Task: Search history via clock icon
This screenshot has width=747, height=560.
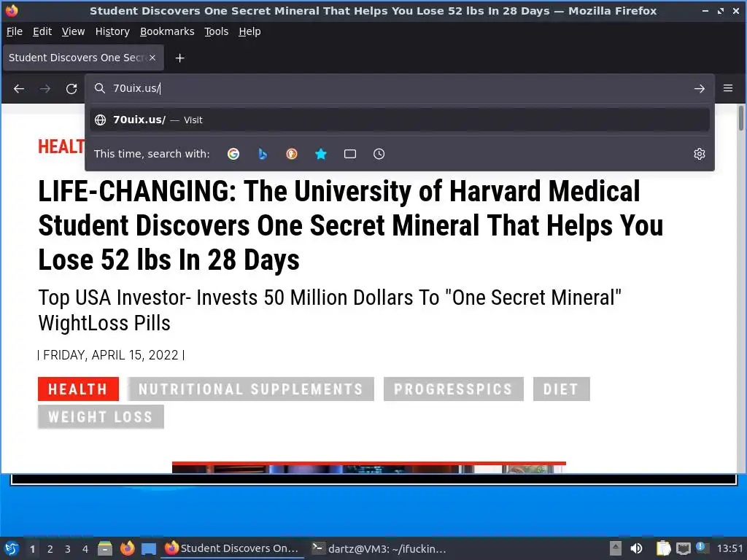Action: [379, 154]
